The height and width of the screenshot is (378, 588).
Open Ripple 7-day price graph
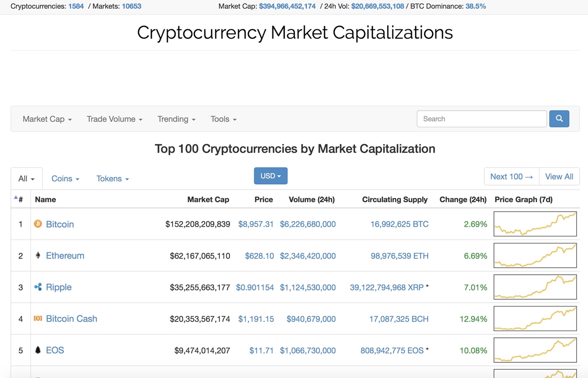coord(535,287)
